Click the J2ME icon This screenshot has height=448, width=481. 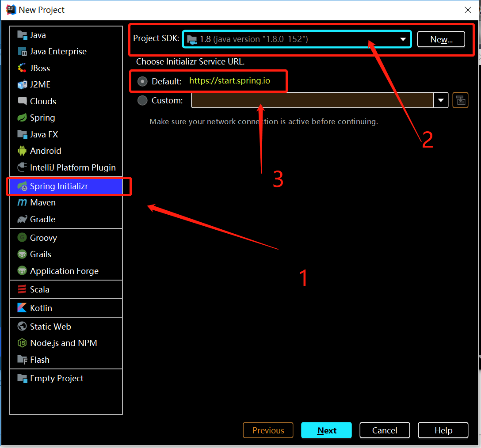pyautogui.click(x=22, y=85)
